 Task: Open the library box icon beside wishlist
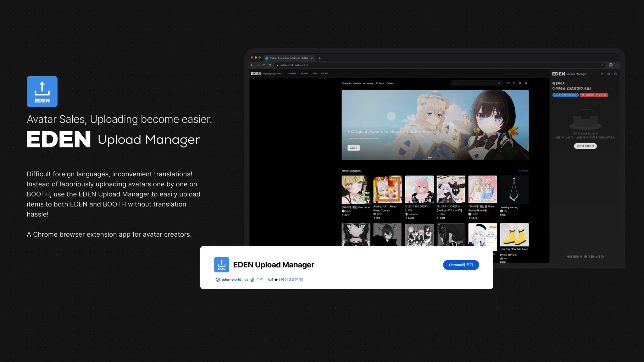click(x=514, y=83)
